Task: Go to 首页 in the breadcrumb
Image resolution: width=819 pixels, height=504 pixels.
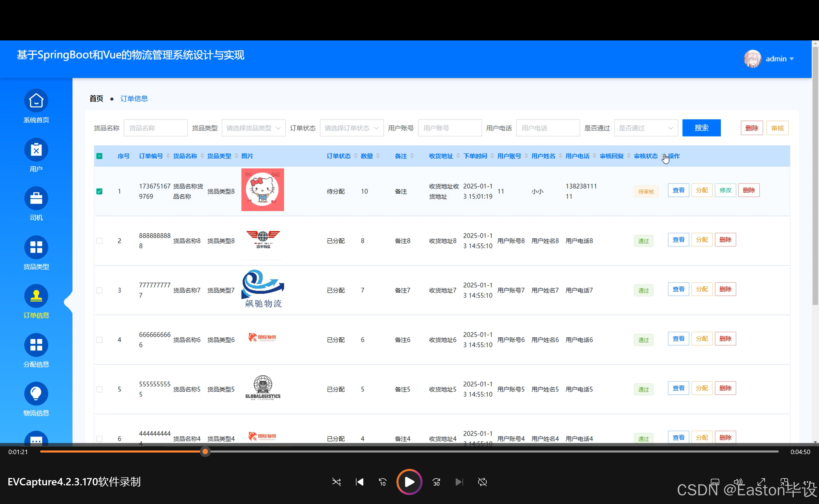Action: pos(96,99)
